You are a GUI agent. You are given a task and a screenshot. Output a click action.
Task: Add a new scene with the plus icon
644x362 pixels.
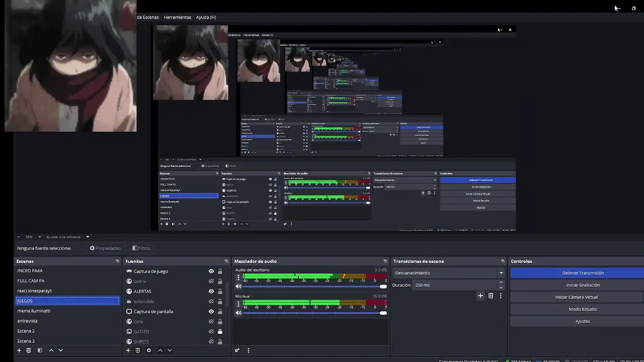tap(19, 350)
